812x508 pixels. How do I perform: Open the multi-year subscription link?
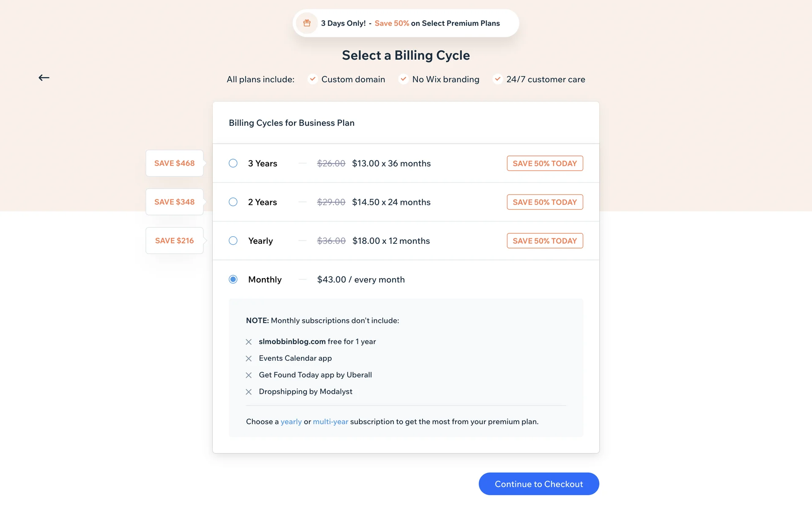(330, 422)
